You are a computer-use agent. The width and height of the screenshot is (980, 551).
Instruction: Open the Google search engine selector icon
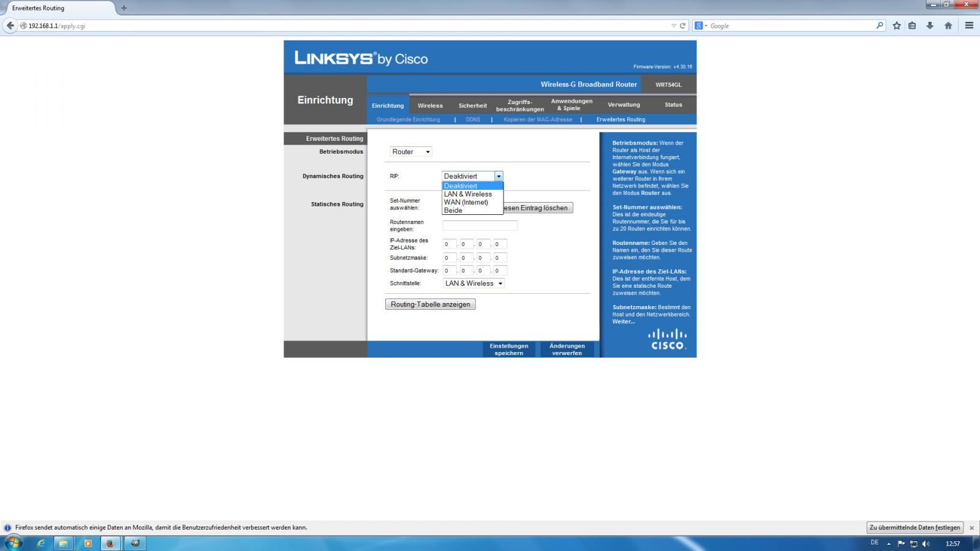pyautogui.click(x=700, y=26)
